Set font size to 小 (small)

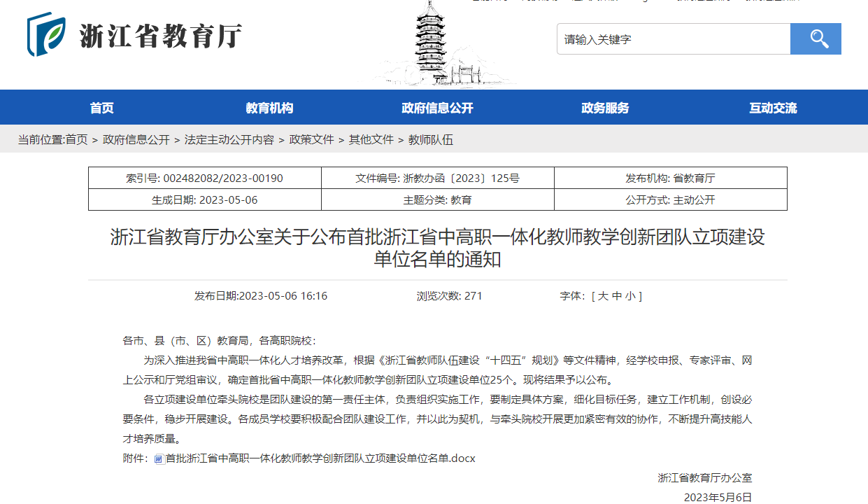630,296
